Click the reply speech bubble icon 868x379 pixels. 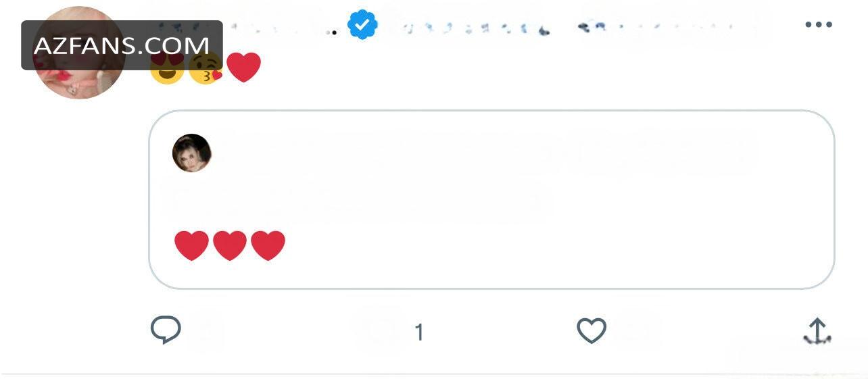[x=166, y=330]
